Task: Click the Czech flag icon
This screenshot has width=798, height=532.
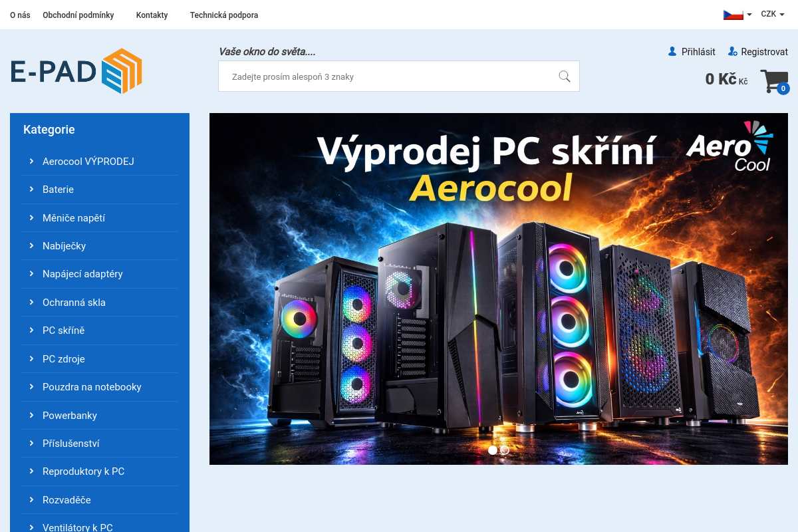Action: (x=733, y=14)
